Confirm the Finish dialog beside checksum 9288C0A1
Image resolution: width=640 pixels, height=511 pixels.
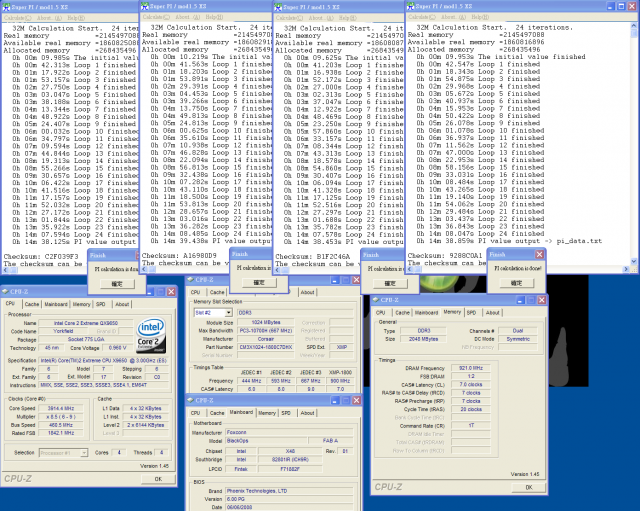(516, 283)
